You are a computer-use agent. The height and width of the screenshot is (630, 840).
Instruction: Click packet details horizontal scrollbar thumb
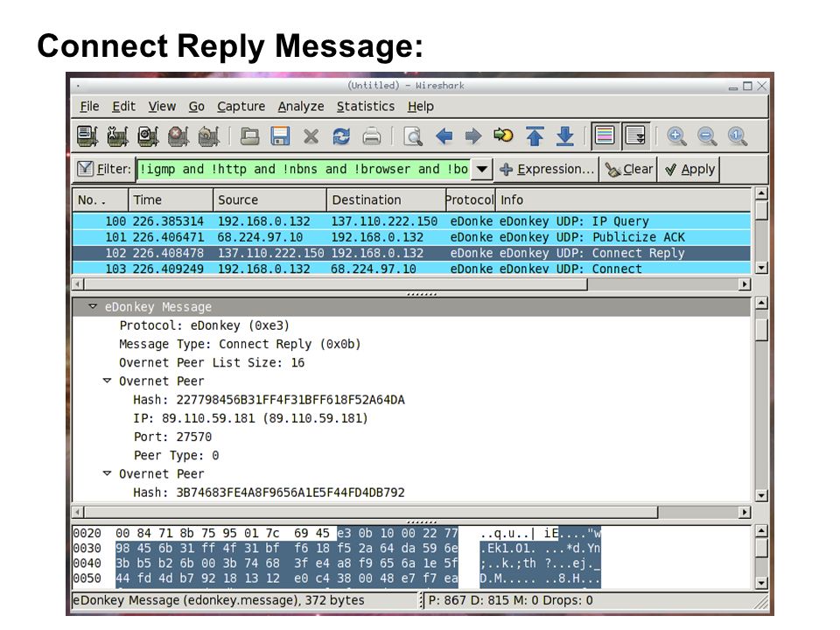coord(371,512)
